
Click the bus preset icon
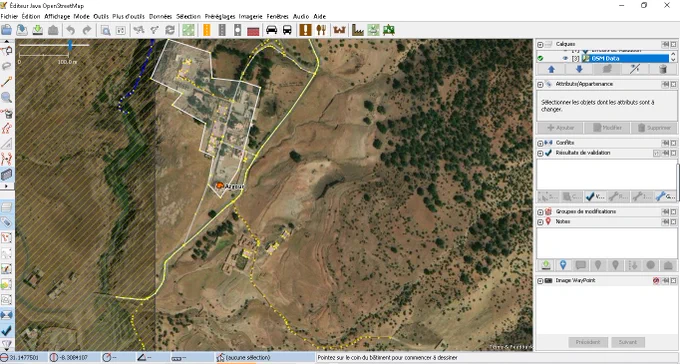click(x=287, y=30)
